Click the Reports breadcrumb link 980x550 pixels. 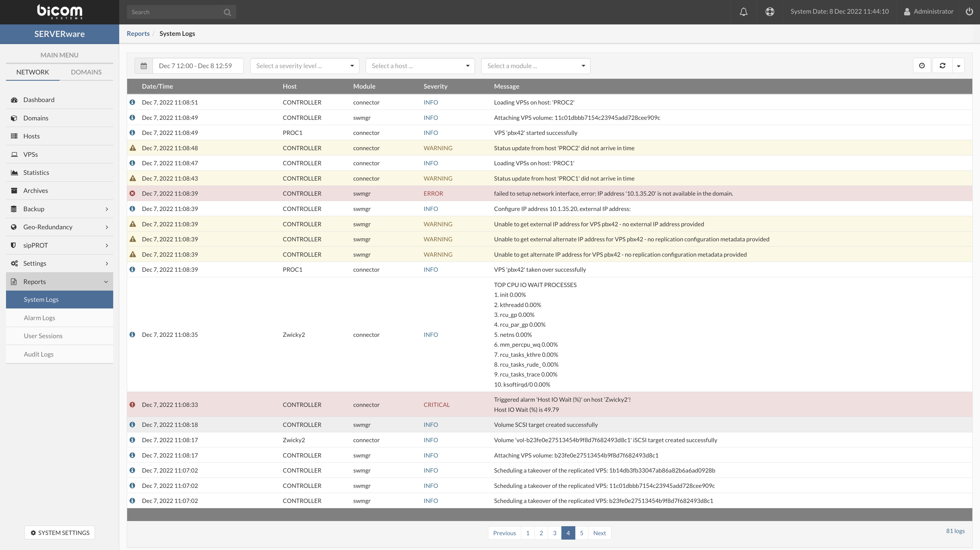pyautogui.click(x=138, y=33)
